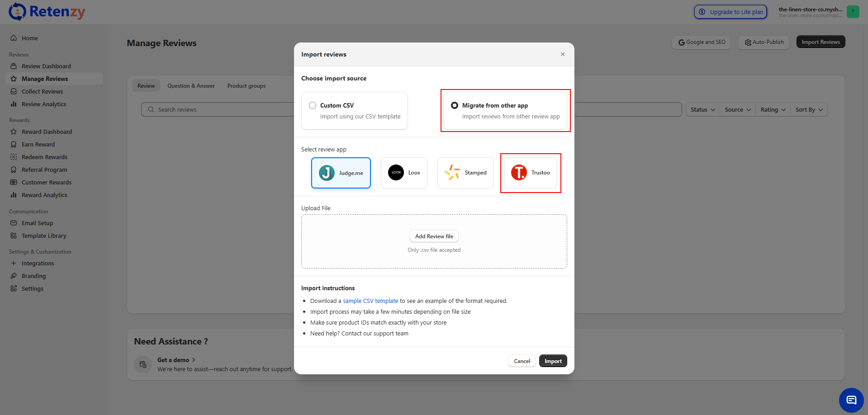This screenshot has width=868, height=415.
Task: Open the chat support bubble
Action: (851, 400)
